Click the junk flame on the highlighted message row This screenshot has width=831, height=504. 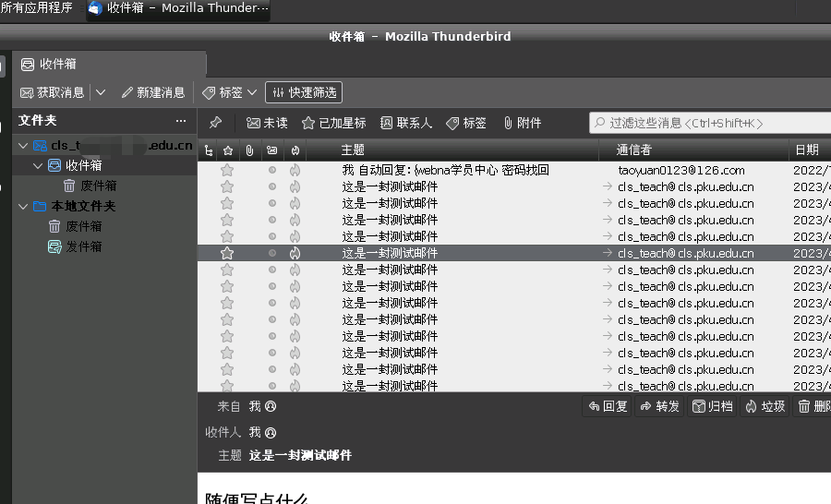[x=295, y=253]
